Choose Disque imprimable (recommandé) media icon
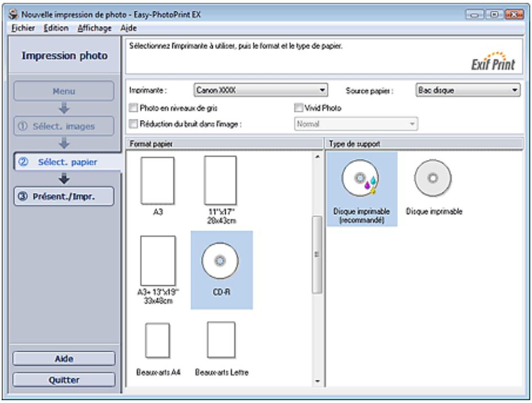The height and width of the screenshot is (403, 532). pos(361,178)
